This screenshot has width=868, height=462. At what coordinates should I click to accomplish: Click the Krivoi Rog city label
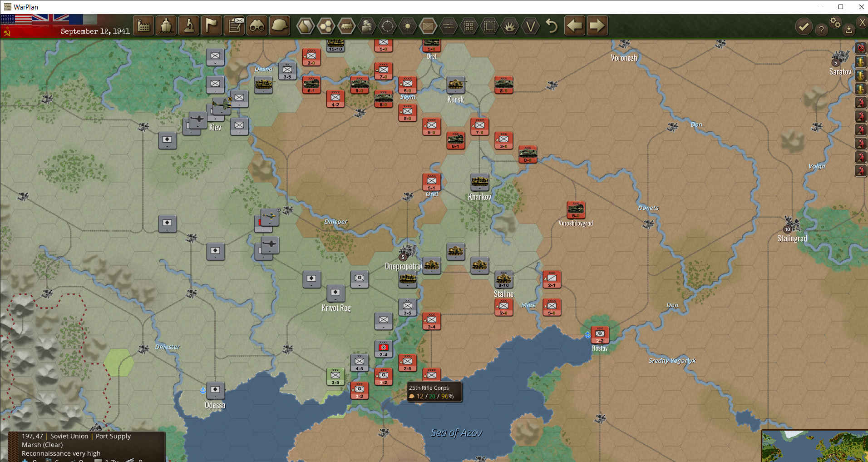click(336, 308)
